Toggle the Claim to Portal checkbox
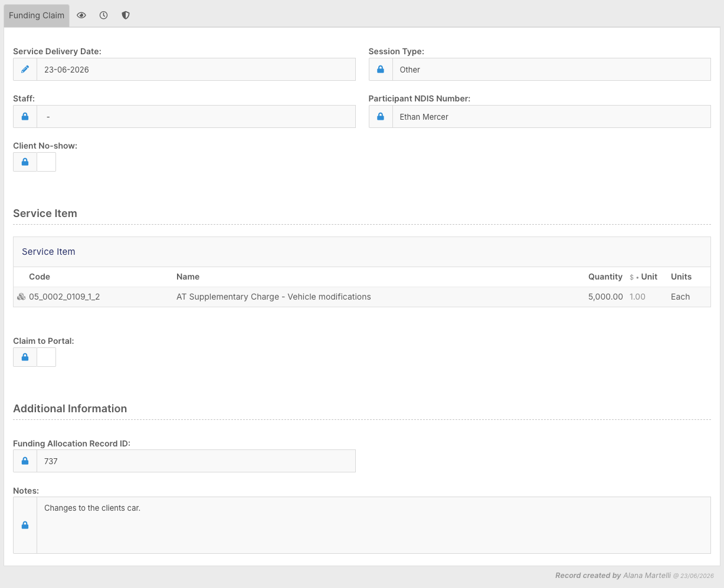This screenshot has width=724, height=588. point(46,357)
